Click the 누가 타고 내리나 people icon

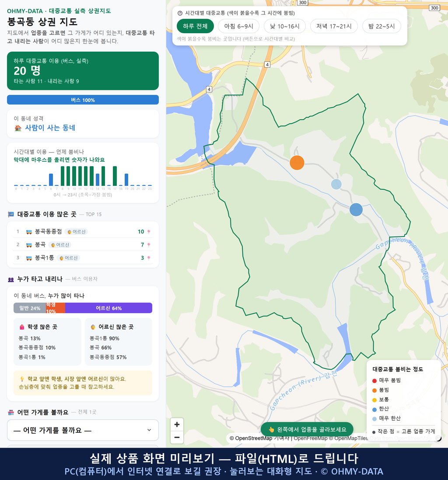(11, 279)
